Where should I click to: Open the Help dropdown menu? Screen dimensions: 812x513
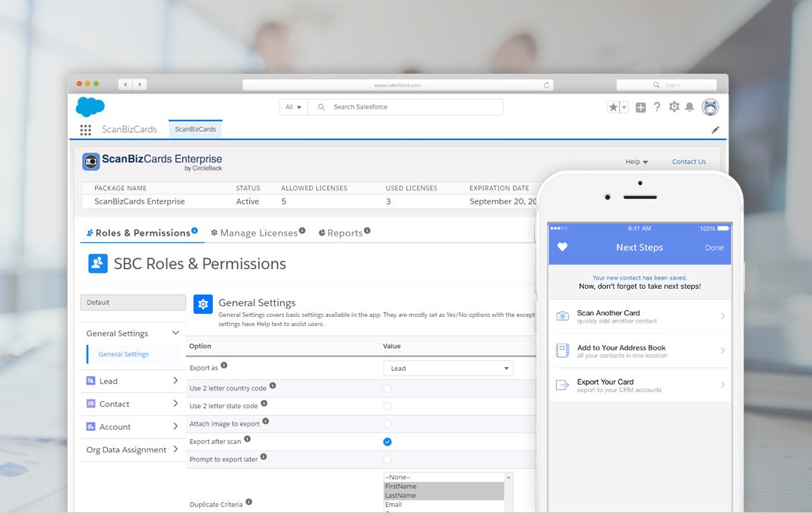coord(637,162)
